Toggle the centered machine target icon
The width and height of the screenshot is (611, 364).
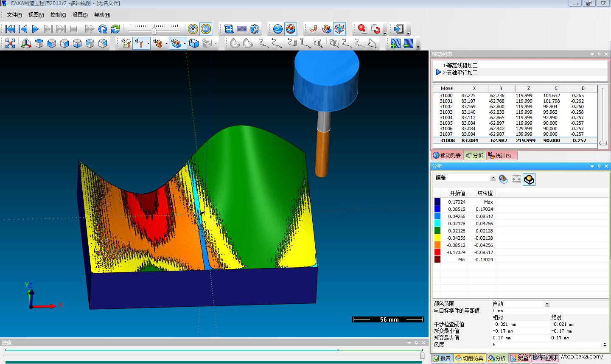pyautogui.click(x=339, y=29)
